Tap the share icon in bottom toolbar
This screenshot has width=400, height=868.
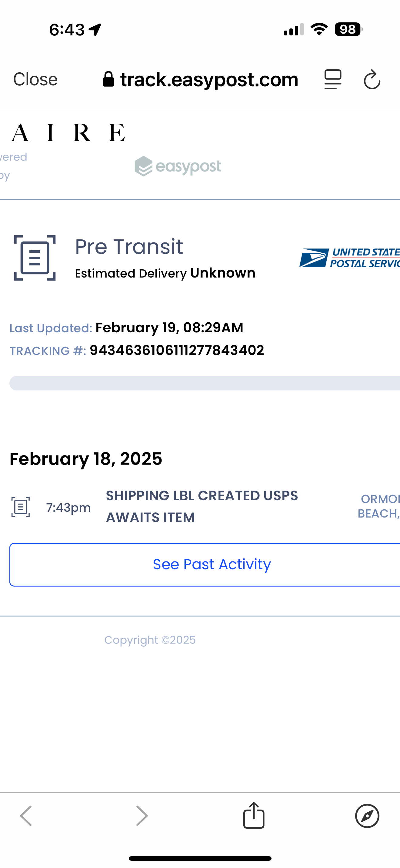tap(254, 815)
